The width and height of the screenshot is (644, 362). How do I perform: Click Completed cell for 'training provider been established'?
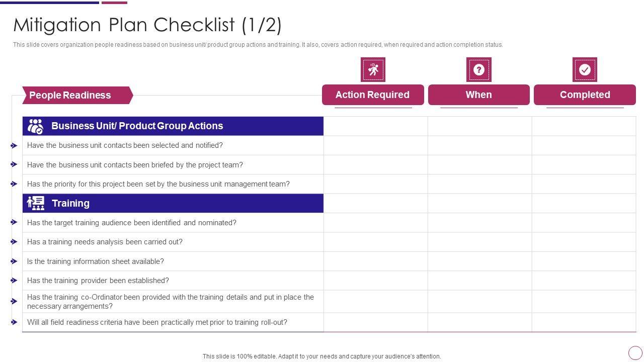point(584,281)
